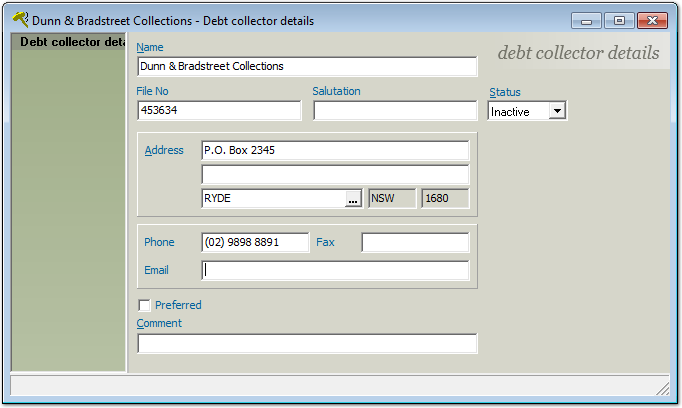Select the first Address line field
The width and height of the screenshot is (682, 408).
point(334,151)
